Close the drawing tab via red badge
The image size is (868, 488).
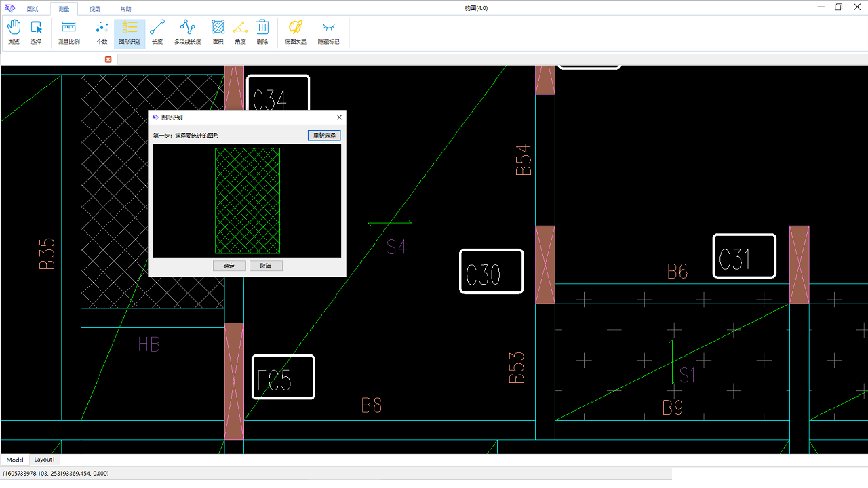tap(108, 59)
